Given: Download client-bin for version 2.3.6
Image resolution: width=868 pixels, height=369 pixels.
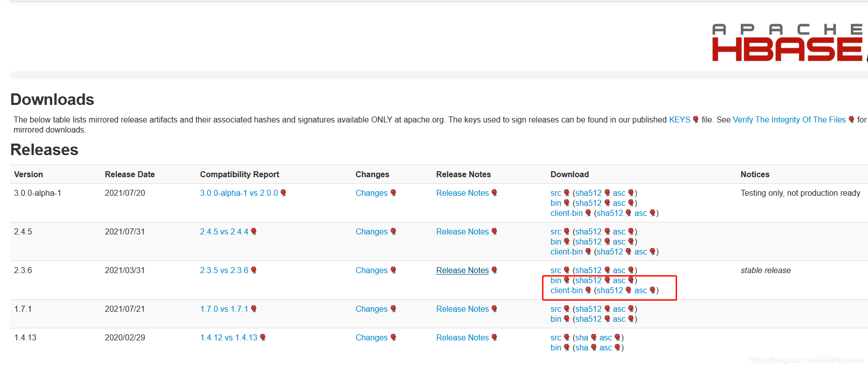Looking at the screenshot, I should tap(567, 290).
